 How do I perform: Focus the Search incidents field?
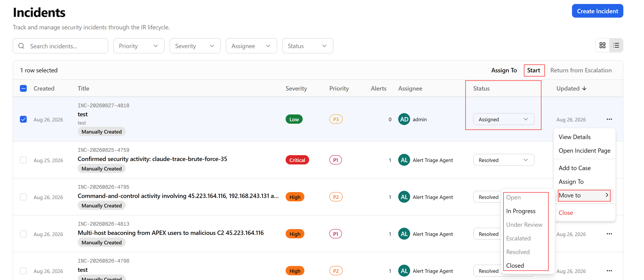(60, 46)
